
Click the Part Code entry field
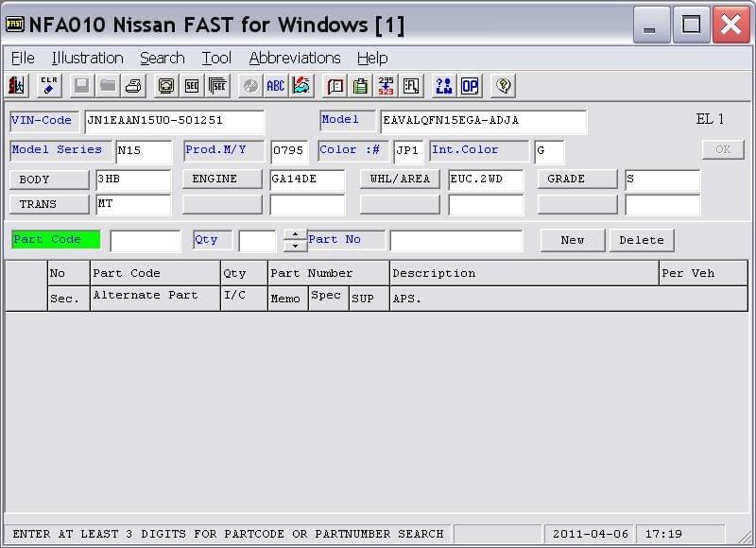[146, 241]
